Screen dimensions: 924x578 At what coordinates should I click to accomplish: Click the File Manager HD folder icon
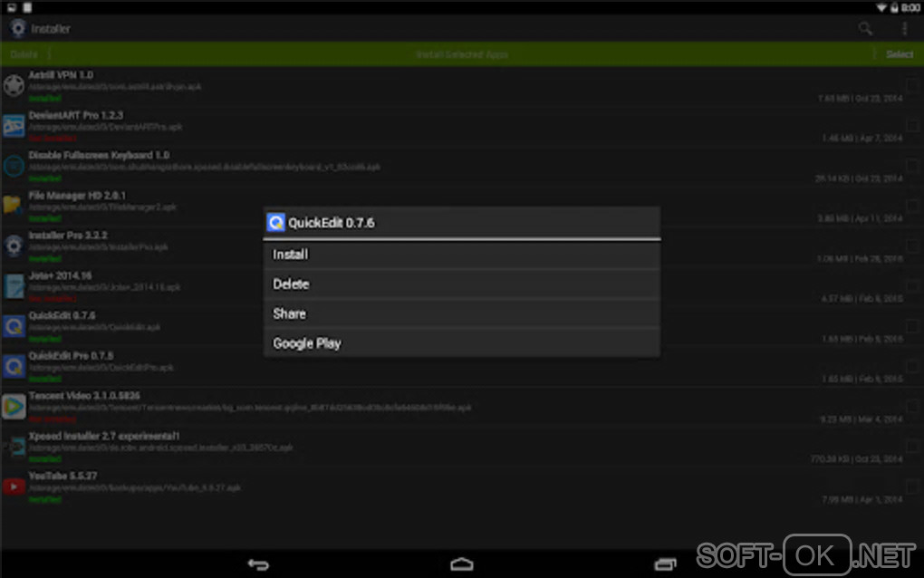14,205
